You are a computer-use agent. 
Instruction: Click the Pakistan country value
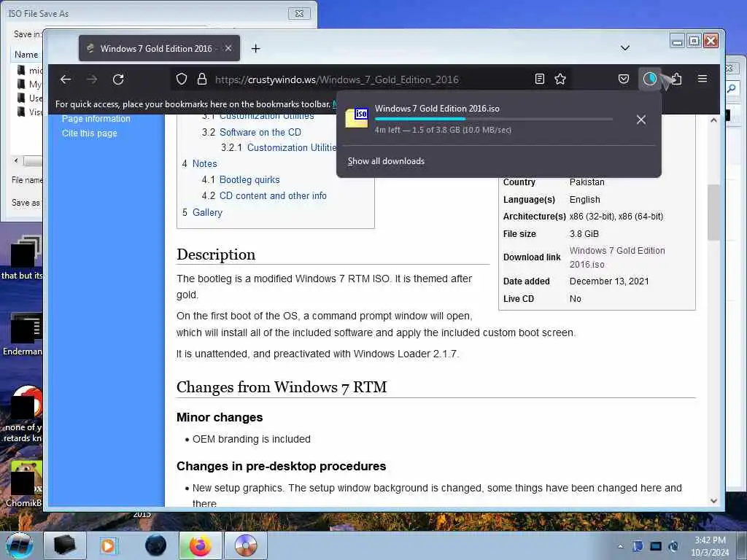tap(587, 182)
